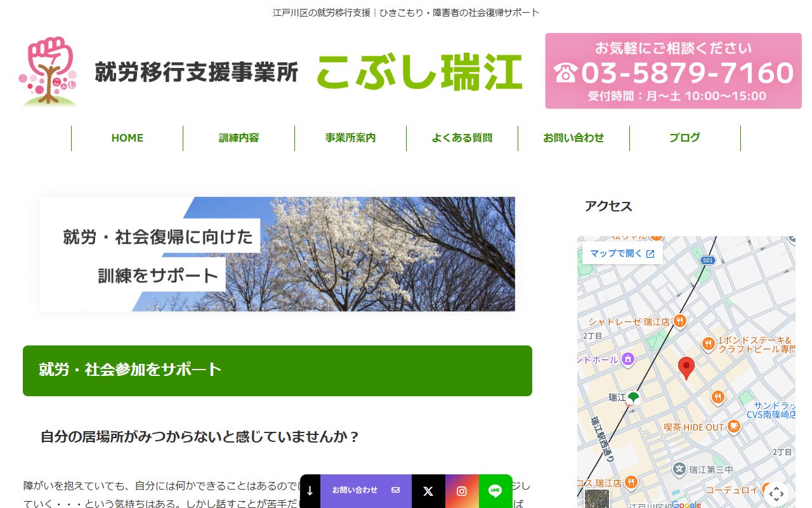Click the お気軽にご相談ください text in pink banner

(674, 48)
